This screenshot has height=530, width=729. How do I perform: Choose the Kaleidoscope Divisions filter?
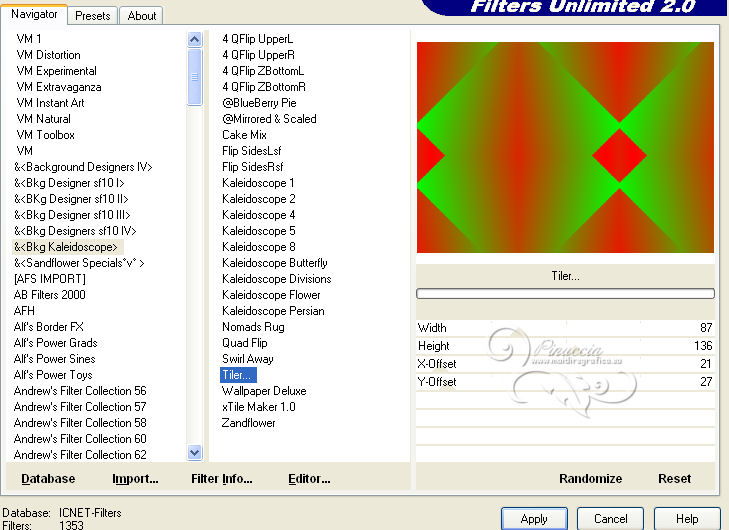coord(277,279)
